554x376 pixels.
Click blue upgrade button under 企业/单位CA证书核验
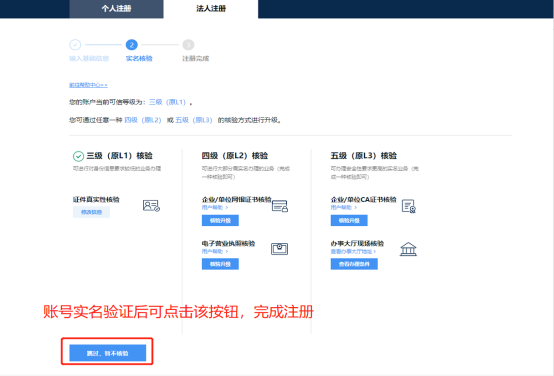click(349, 220)
